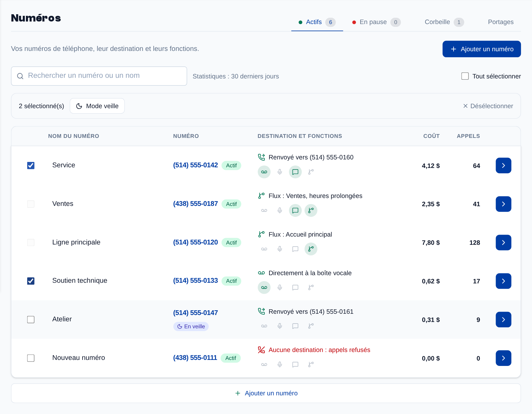Activate Mode veille for selection
532x414 pixels.
[97, 106]
